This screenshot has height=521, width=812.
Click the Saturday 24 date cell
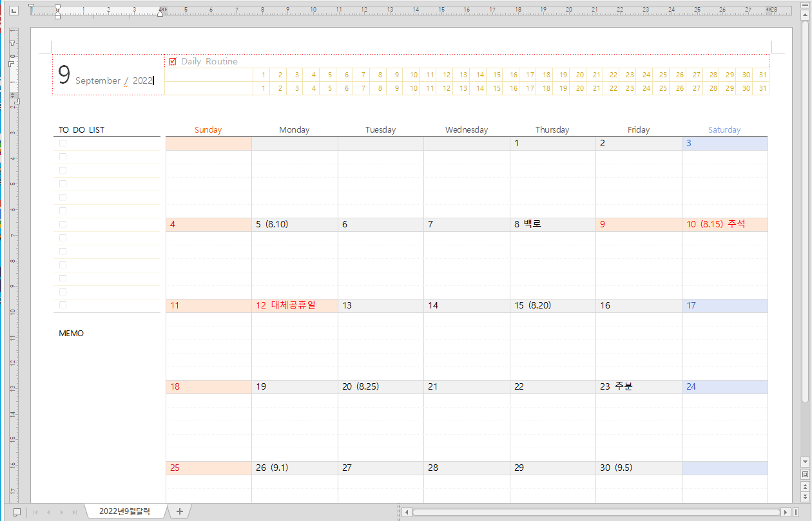coord(725,387)
